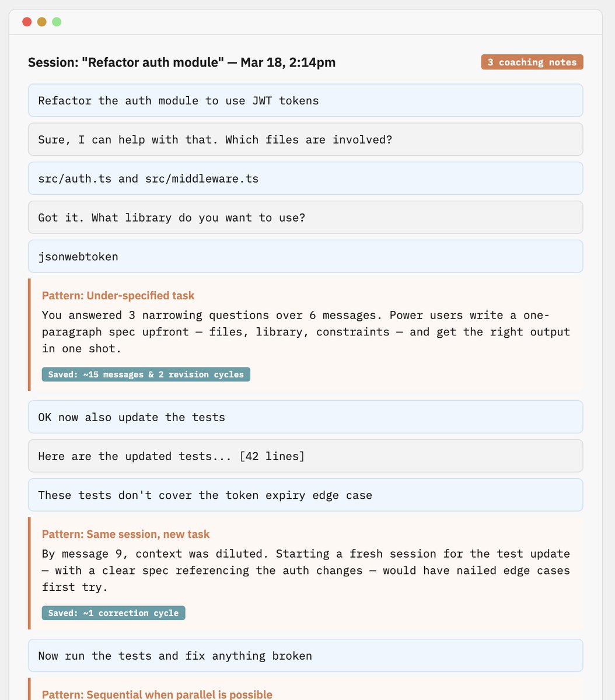This screenshot has width=615, height=700.
Task: Click the under-specified task coaching note text
Action: 305,332
